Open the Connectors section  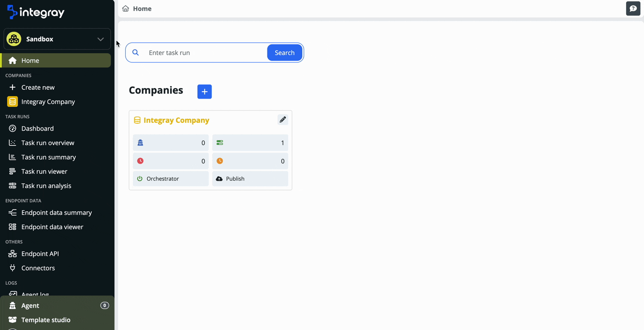click(38, 268)
